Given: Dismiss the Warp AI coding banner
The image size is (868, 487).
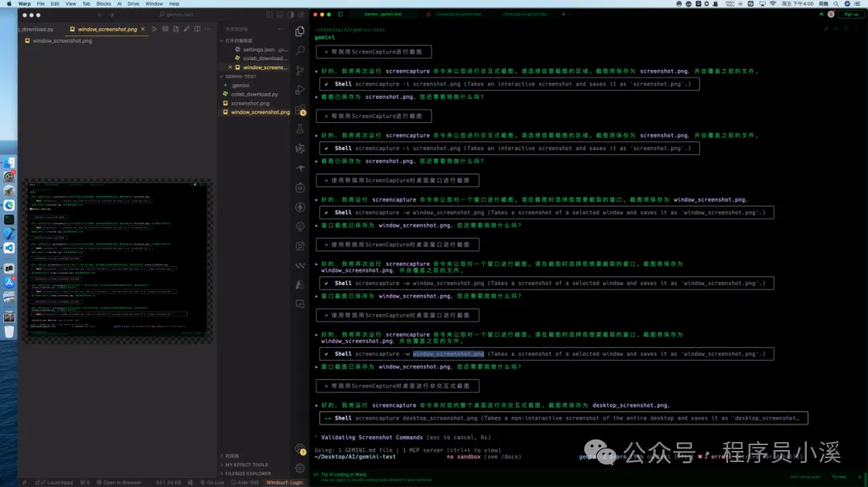Looking at the screenshot, I should coord(859,477).
